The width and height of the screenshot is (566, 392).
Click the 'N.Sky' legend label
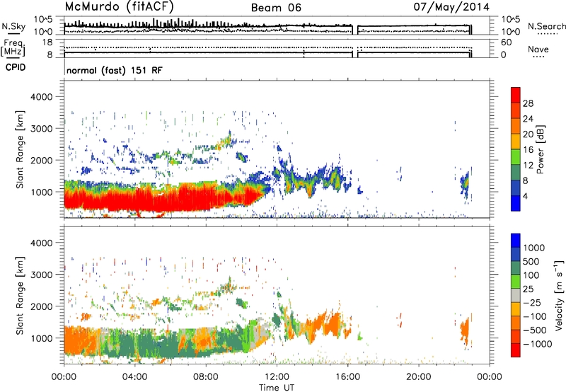(x=13, y=26)
